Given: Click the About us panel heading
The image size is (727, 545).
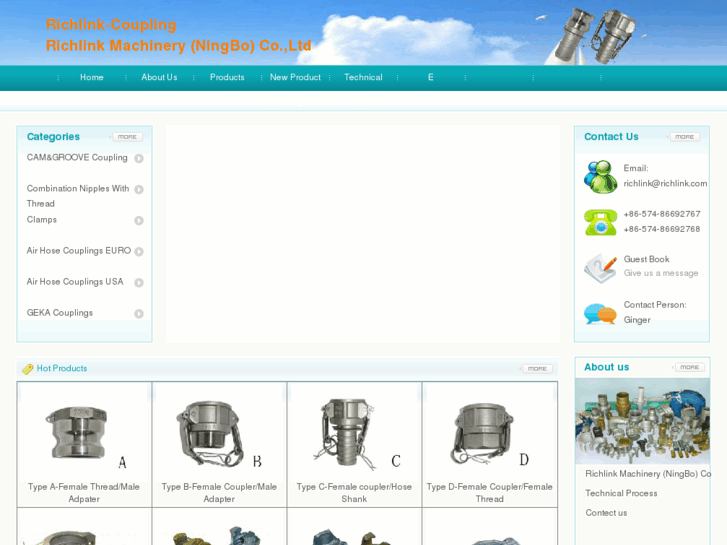Looking at the screenshot, I should click(x=606, y=367).
